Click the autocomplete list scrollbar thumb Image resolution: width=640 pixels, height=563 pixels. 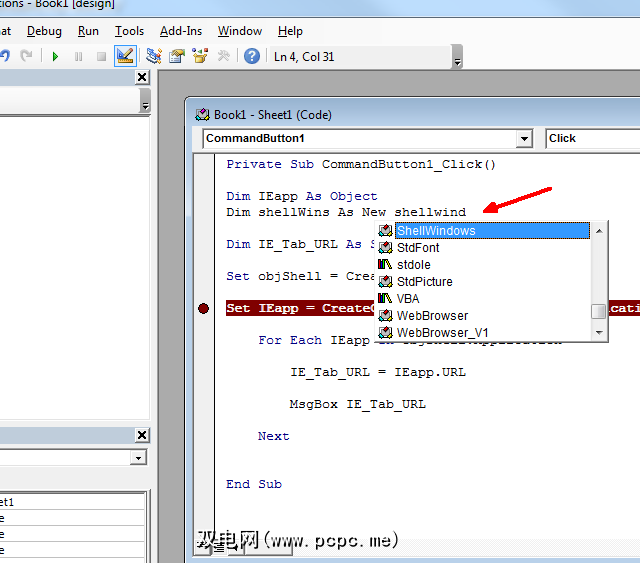[599, 312]
